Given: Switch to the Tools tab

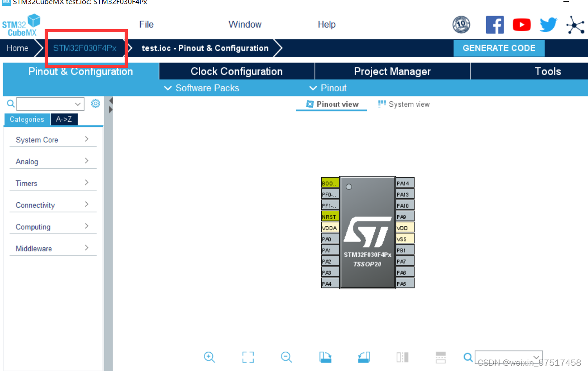Looking at the screenshot, I should (x=548, y=71).
